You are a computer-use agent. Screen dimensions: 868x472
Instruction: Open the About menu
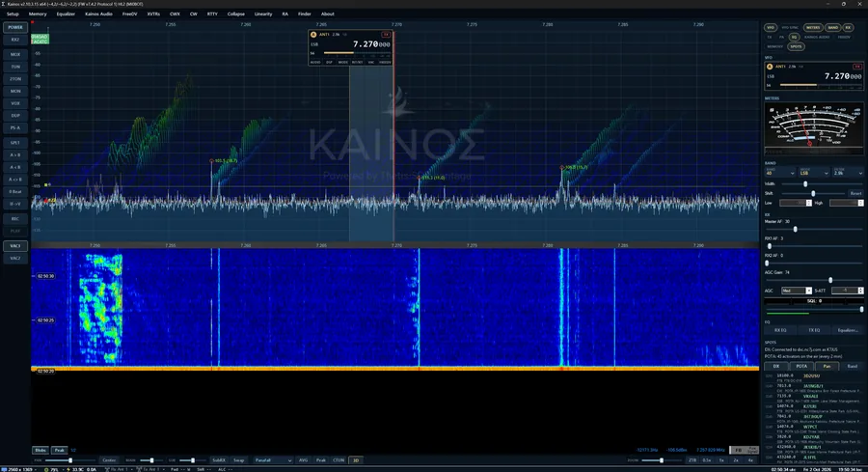328,14
